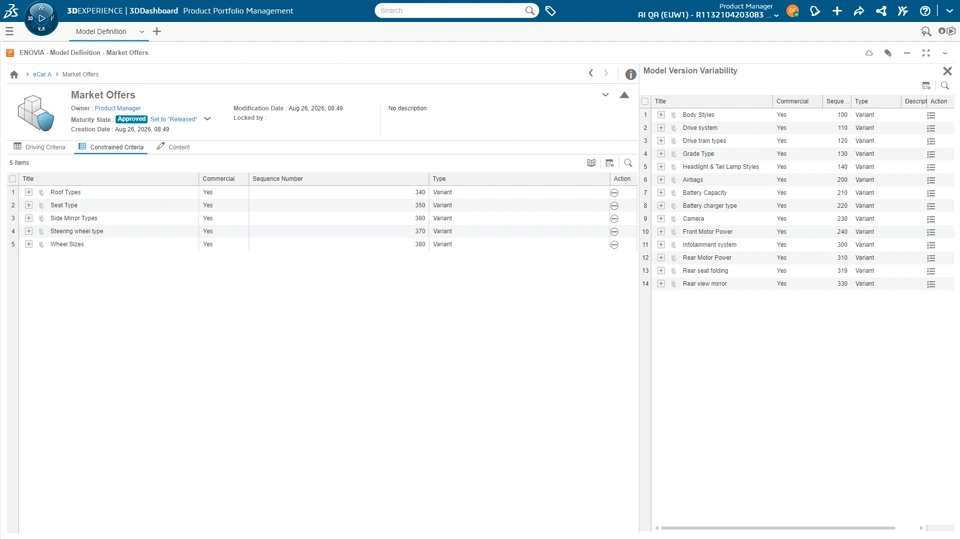Image resolution: width=960 pixels, height=539 pixels.
Task: Open the social network share icon
Action: (881, 10)
